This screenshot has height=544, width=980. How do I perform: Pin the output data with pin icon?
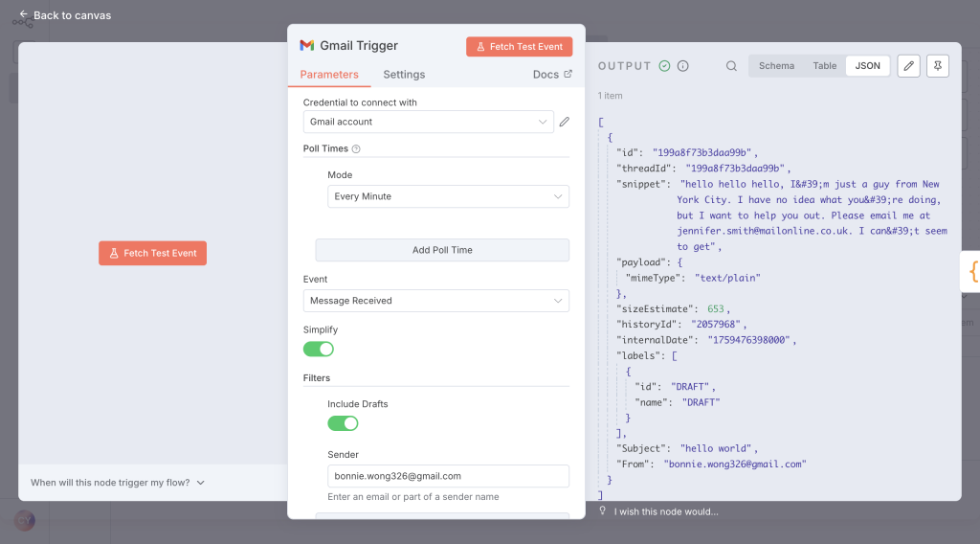(x=938, y=66)
